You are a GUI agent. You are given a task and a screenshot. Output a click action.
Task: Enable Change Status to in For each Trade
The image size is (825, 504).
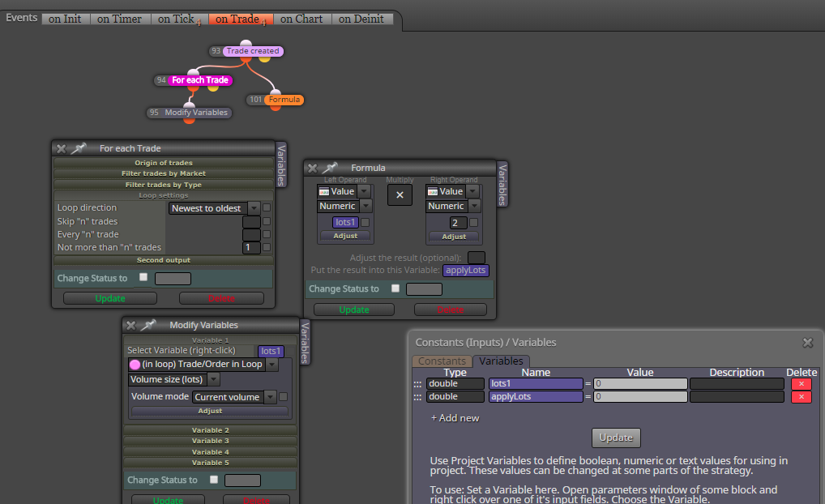click(x=143, y=277)
